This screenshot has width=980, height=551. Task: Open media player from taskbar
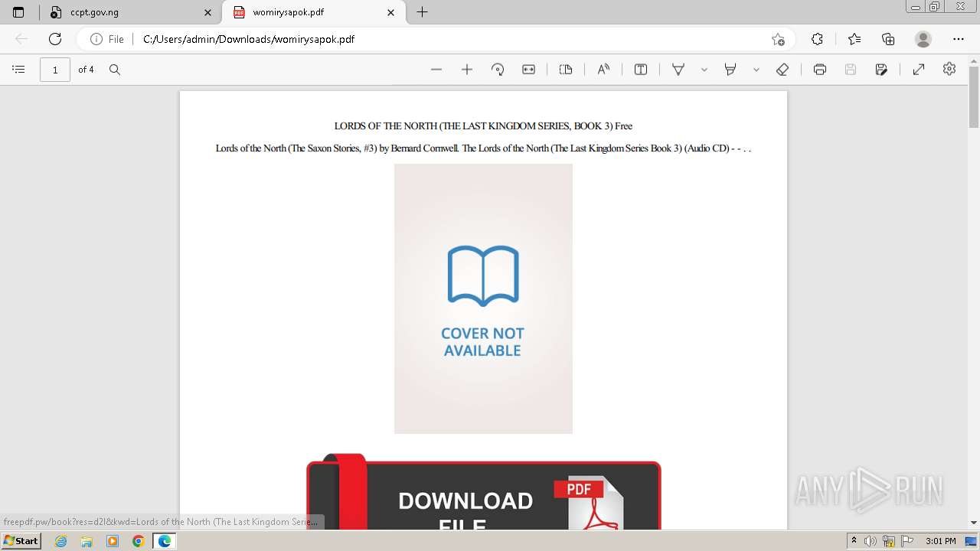pyautogui.click(x=113, y=541)
